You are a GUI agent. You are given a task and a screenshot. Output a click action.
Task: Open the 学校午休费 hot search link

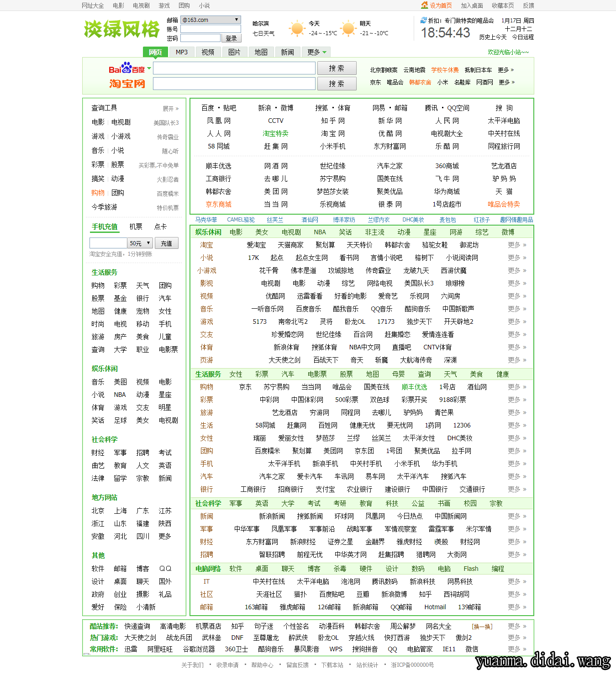[445, 70]
